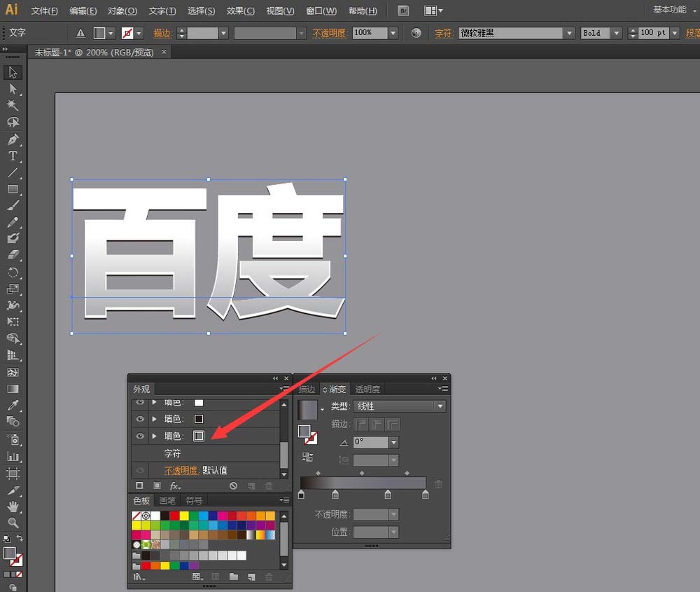The width and height of the screenshot is (700, 592).
Task: Select the Blend tool
Action: [13, 422]
